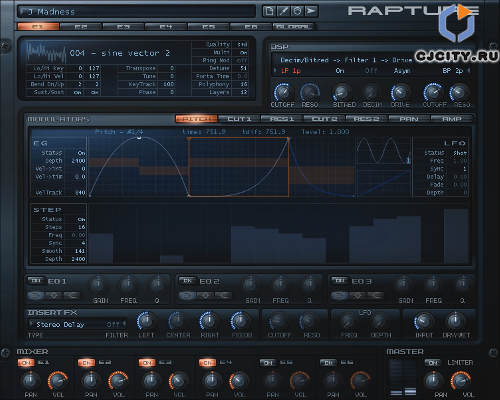Click the DSP filter On status value
Viewport: 500px width, 400px height.
[340, 71]
